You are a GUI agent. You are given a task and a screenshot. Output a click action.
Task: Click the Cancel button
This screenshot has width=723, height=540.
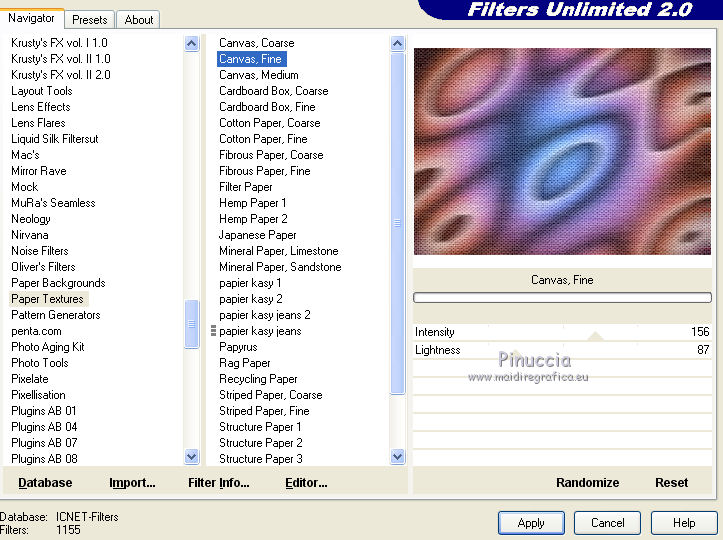[607, 523]
